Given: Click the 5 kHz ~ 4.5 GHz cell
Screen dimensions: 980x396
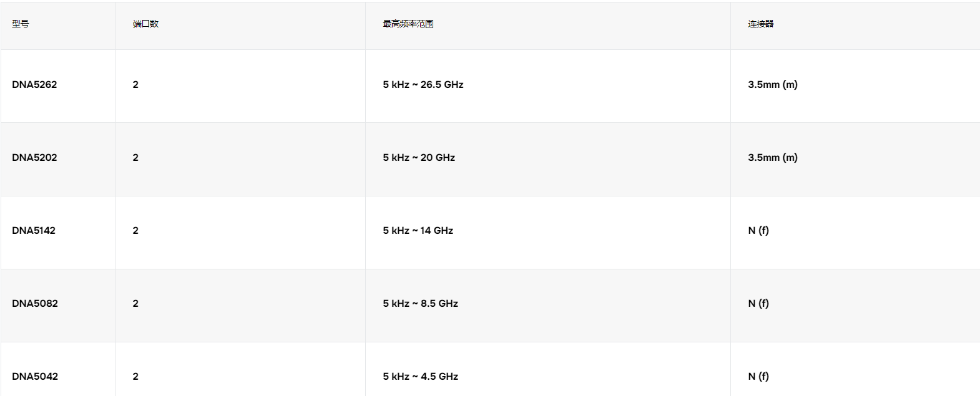Looking at the screenshot, I should 421,377.
